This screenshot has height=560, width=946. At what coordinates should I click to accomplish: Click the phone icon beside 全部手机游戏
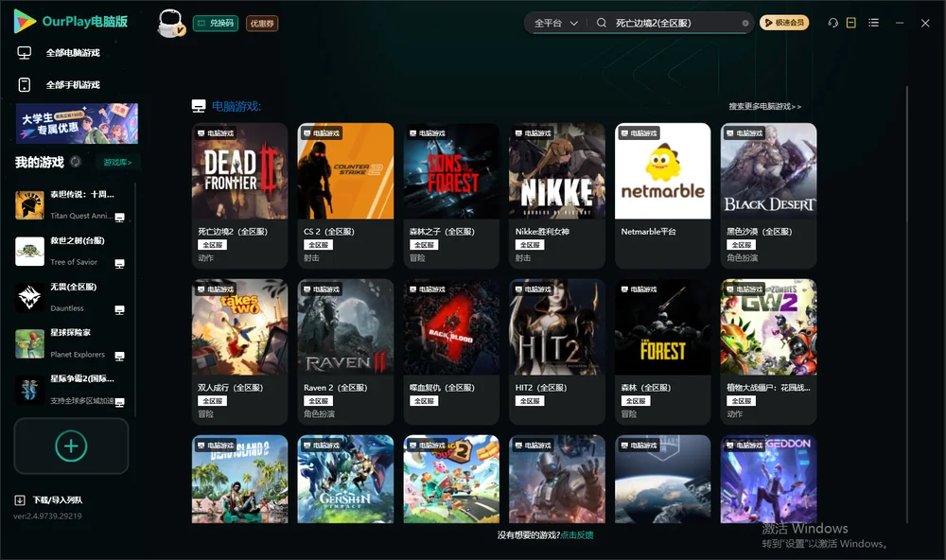pyautogui.click(x=25, y=85)
